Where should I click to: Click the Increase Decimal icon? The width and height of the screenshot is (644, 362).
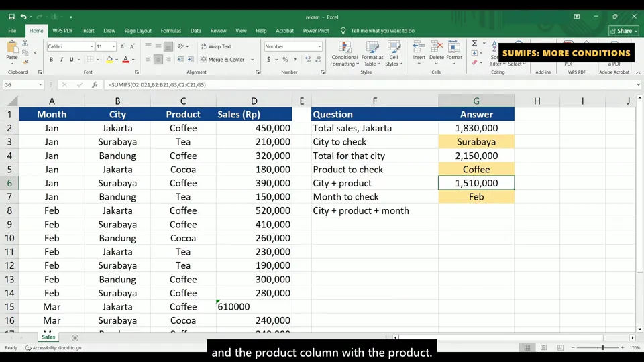[x=308, y=60]
